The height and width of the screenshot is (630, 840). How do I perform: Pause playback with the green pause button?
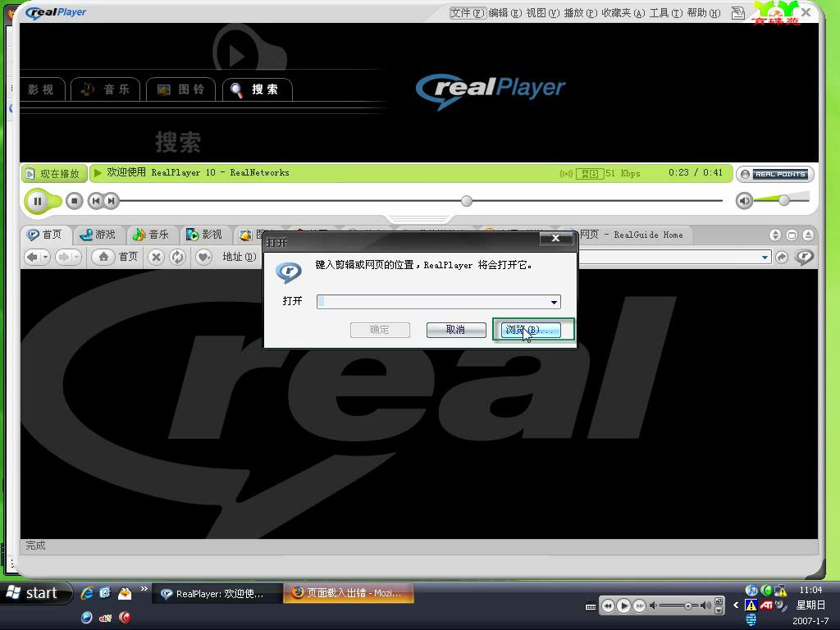point(38,202)
